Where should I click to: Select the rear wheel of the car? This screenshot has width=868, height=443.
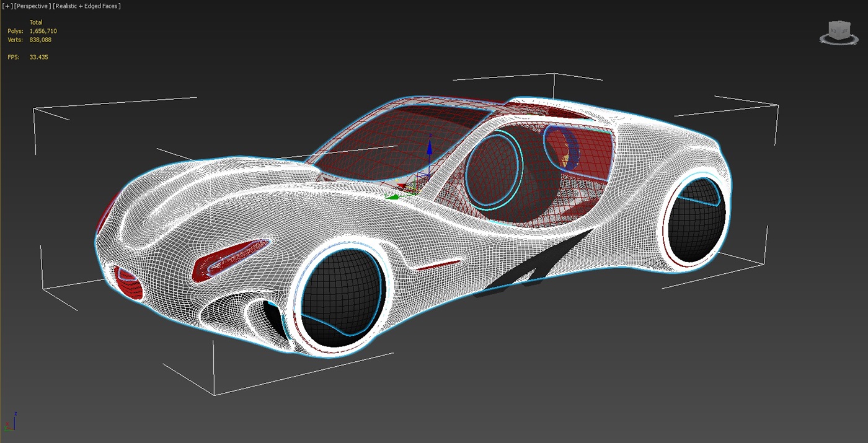(x=694, y=221)
